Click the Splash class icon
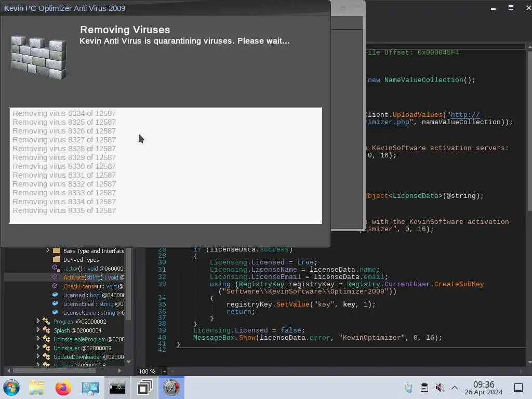 [x=46, y=330]
